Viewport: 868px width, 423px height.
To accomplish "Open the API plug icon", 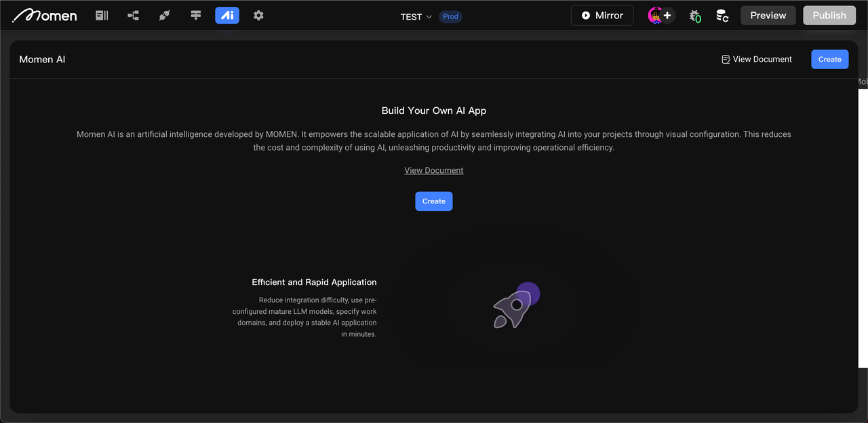I will pos(164,15).
